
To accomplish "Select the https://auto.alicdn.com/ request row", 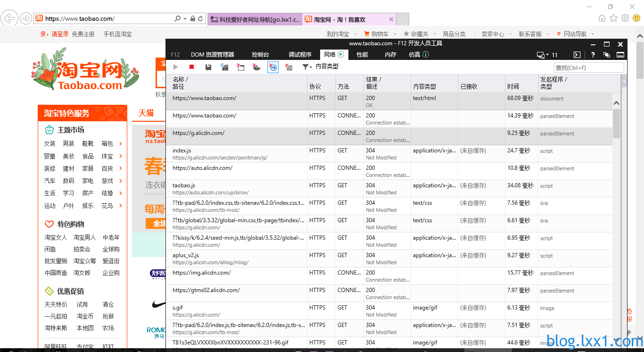I will (x=389, y=171).
